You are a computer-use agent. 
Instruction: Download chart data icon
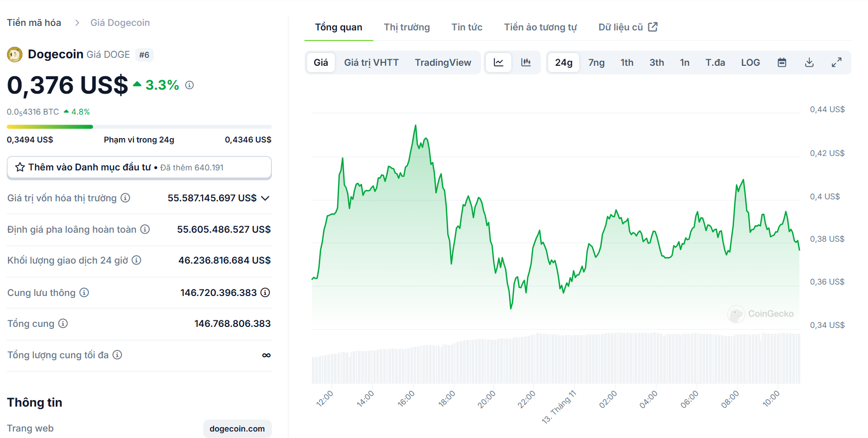pos(809,62)
